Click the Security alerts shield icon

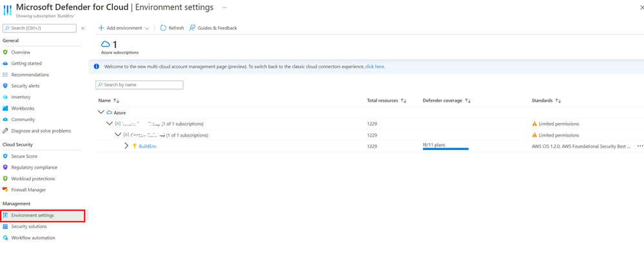pos(5,86)
